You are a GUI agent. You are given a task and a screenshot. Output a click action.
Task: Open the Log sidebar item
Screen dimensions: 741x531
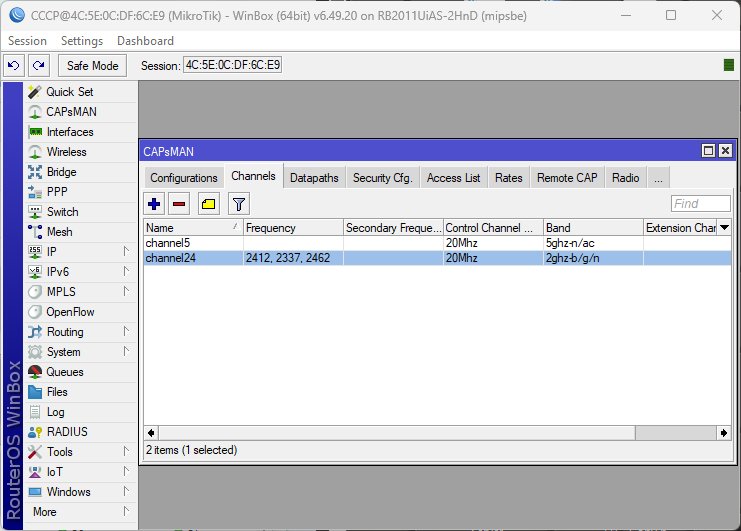point(80,412)
